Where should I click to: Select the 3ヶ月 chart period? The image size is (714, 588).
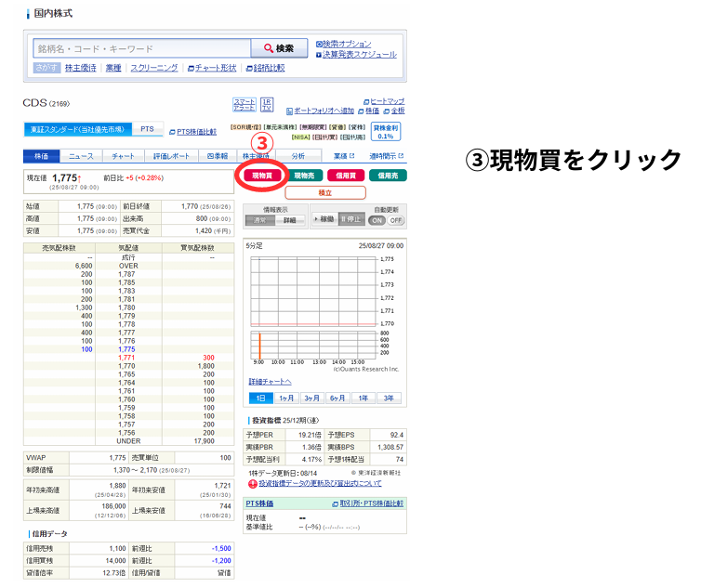[x=311, y=398]
